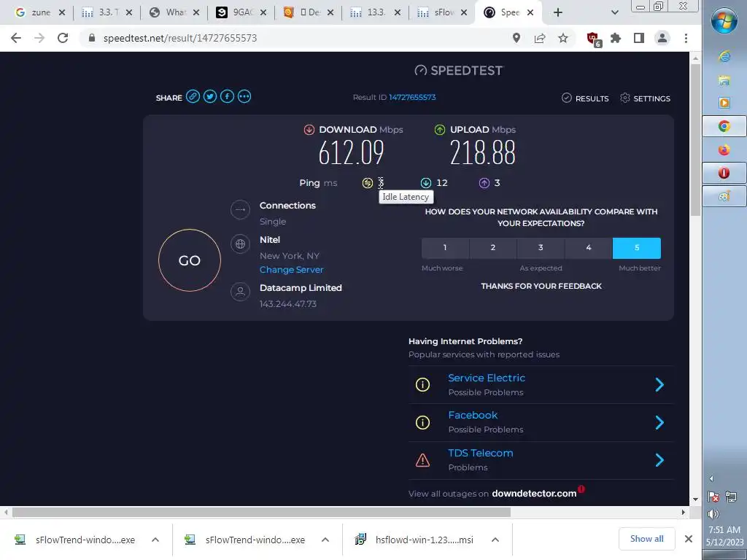Click the share page icon in address bar
747x560 pixels.
tap(540, 38)
